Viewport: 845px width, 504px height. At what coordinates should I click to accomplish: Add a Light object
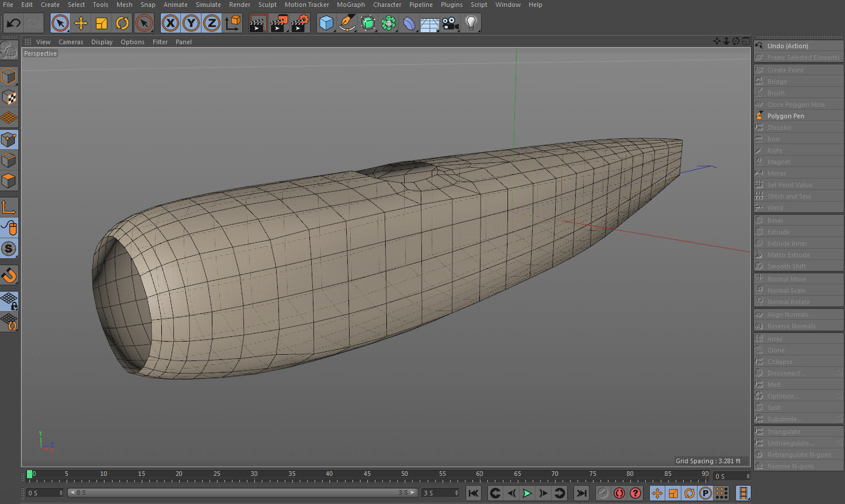click(471, 24)
